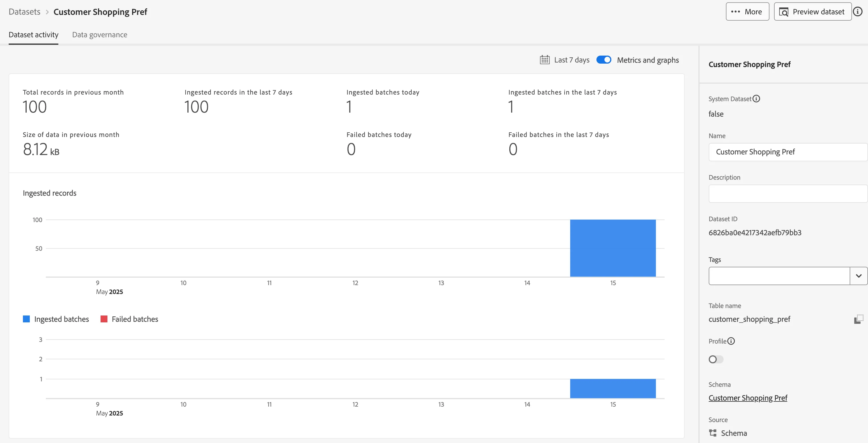868x443 pixels.
Task: Click the calendar icon for date range
Action: (x=545, y=60)
